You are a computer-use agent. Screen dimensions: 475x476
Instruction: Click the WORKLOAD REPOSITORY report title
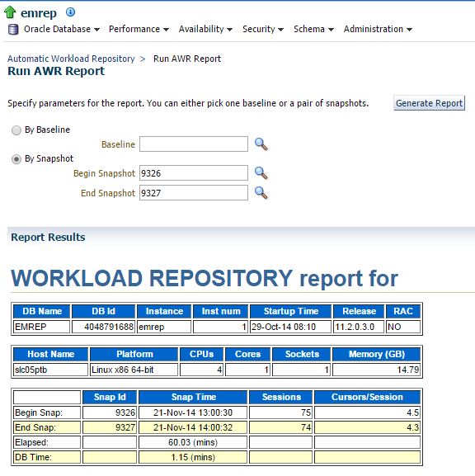[205, 278]
